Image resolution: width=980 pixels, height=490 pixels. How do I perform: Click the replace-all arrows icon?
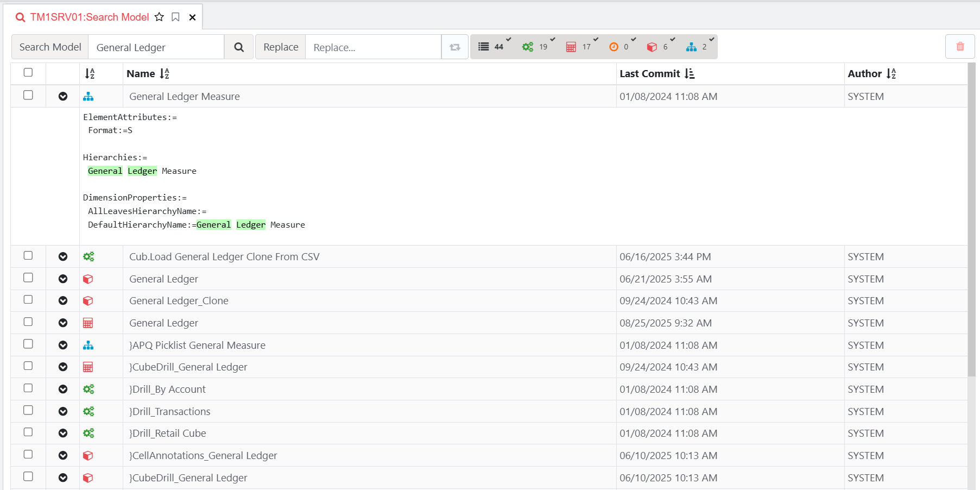click(455, 47)
